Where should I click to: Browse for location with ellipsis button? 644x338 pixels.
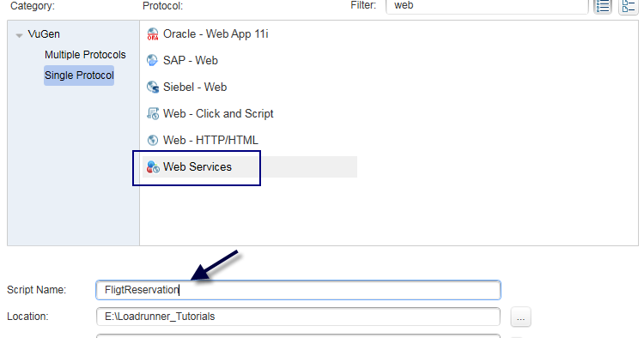[521, 317]
